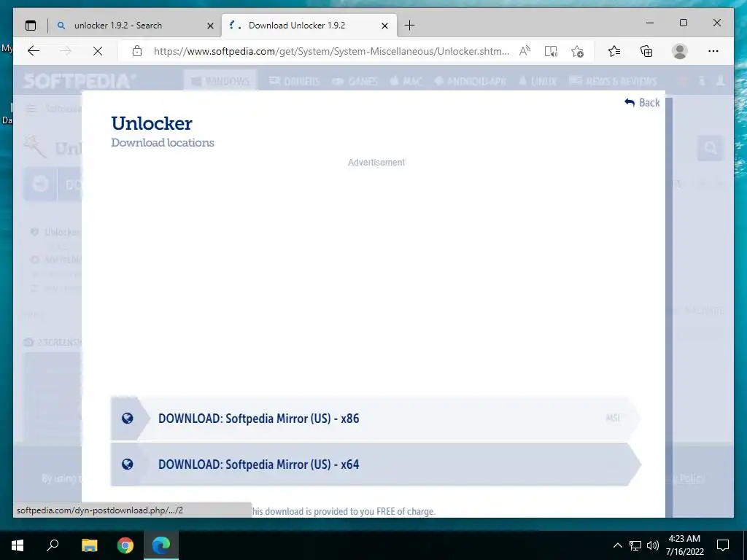This screenshot has width=747, height=560.
Task: Activate Read aloud in address bar
Action: [525, 51]
